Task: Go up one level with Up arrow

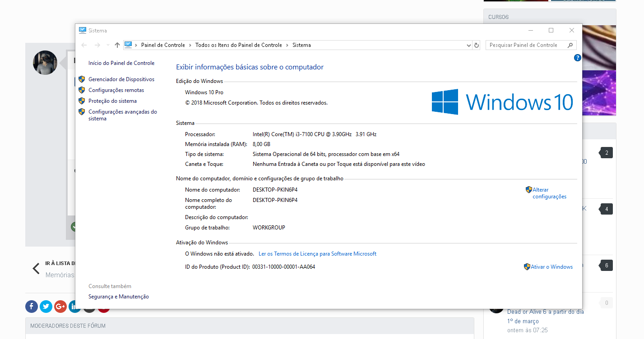Action: tap(117, 45)
